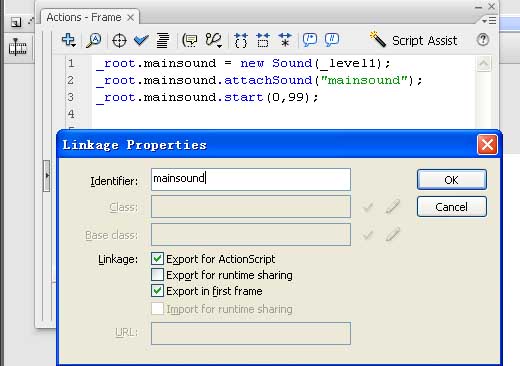Viewport: 520px width, 366px height.
Task: Click the Apply block comment icon
Action: coord(310,40)
